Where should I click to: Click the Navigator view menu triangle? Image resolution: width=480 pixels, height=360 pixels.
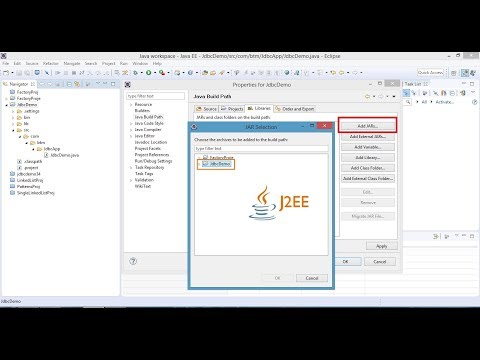(x=98, y=83)
